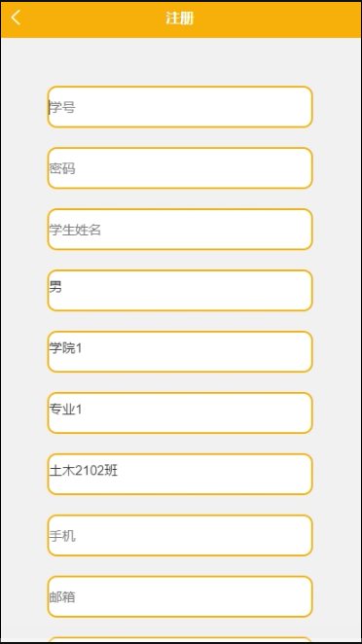Open the gender selector showing 男
Screen dimensions: 362x644
click(180, 290)
